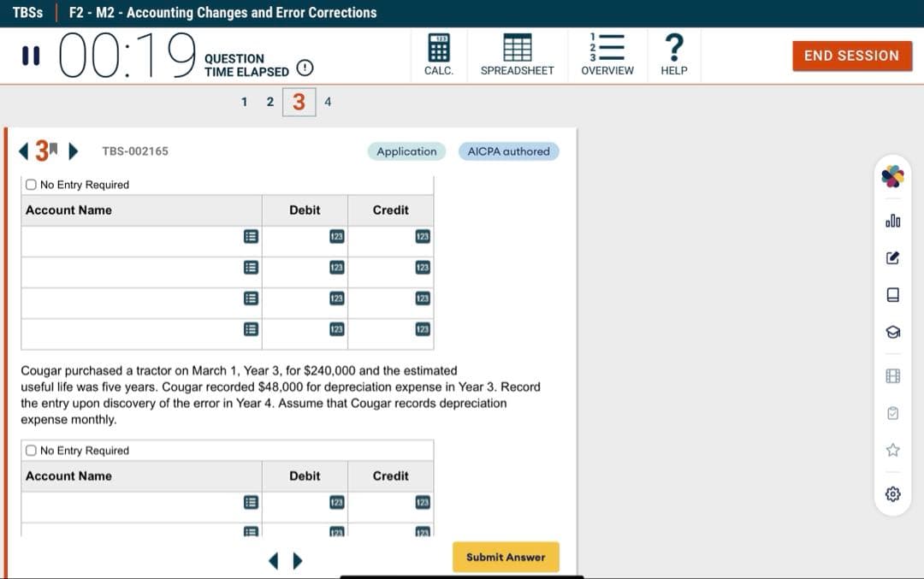Open account list for first row of top table

[x=251, y=237]
